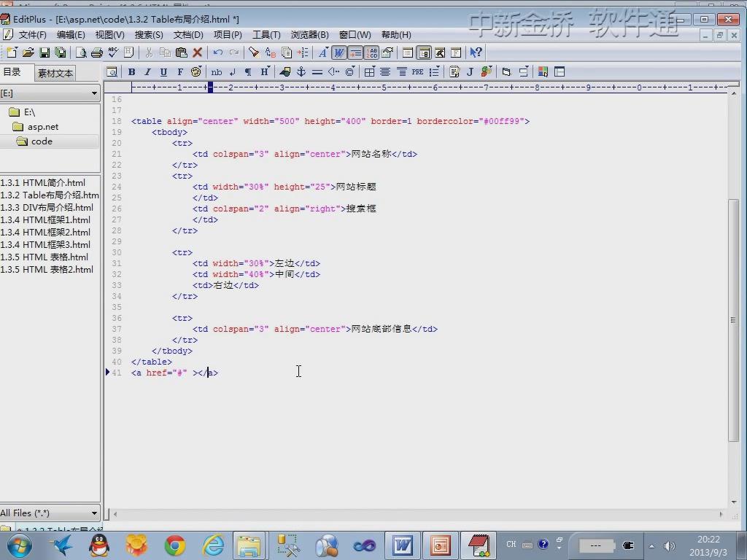Click the red X Delete icon
Image resolution: width=747 pixels, height=560 pixels.
pyautogui.click(x=197, y=52)
